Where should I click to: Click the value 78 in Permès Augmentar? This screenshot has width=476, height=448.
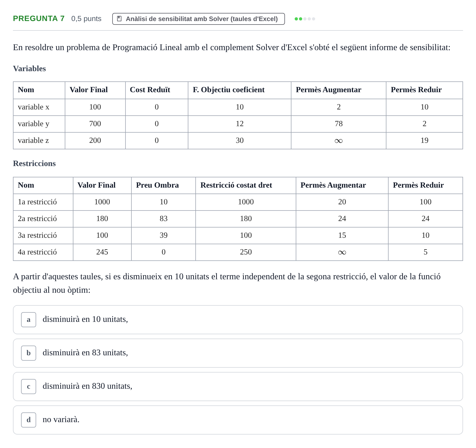[x=339, y=124]
